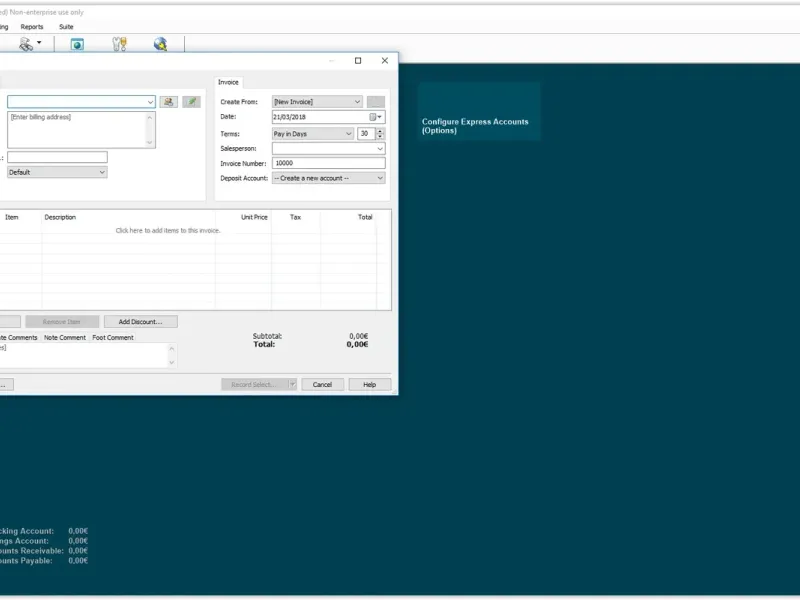Open the Reports menu
800x600 pixels.
pyautogui.click(x=32, y=27)
